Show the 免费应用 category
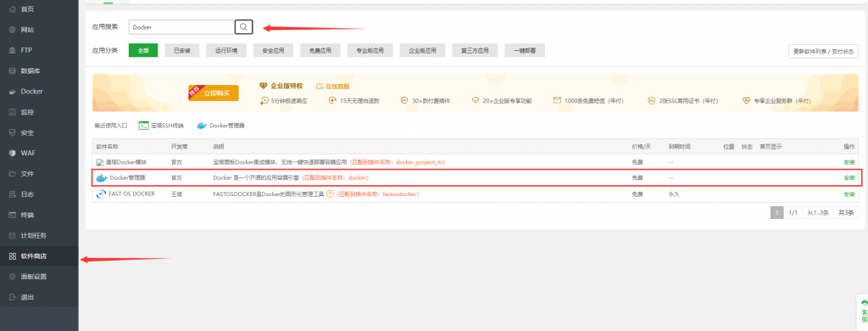868x331 pixels. point(320,50)
